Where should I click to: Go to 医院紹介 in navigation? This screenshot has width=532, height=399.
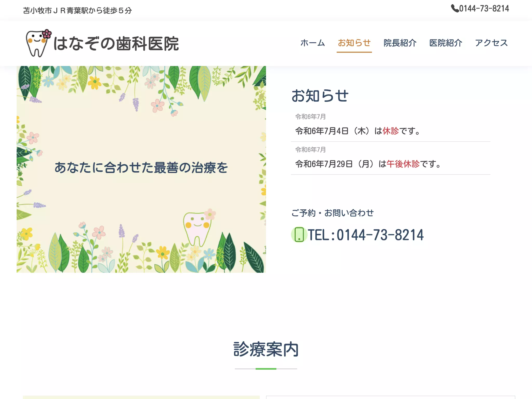tap(446, 43)
